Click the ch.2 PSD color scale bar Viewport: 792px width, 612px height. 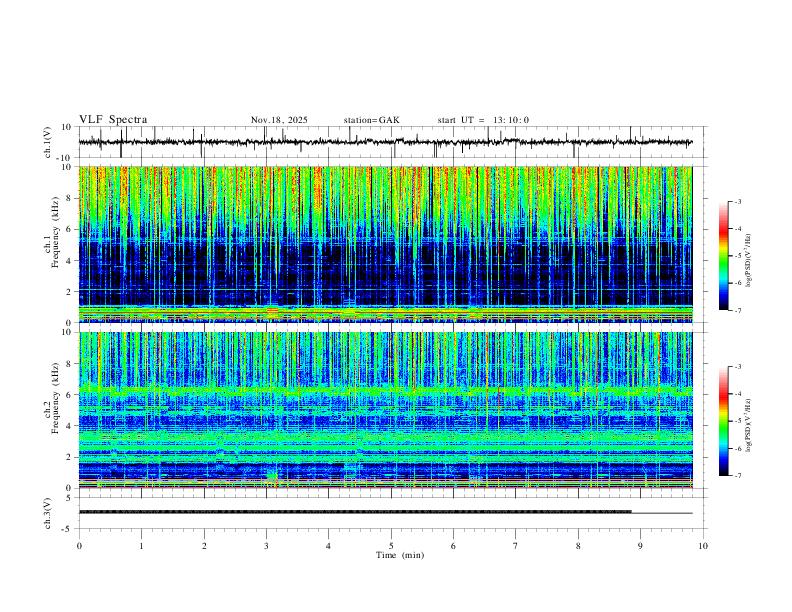pyautogui.click(x=724, y=421)
